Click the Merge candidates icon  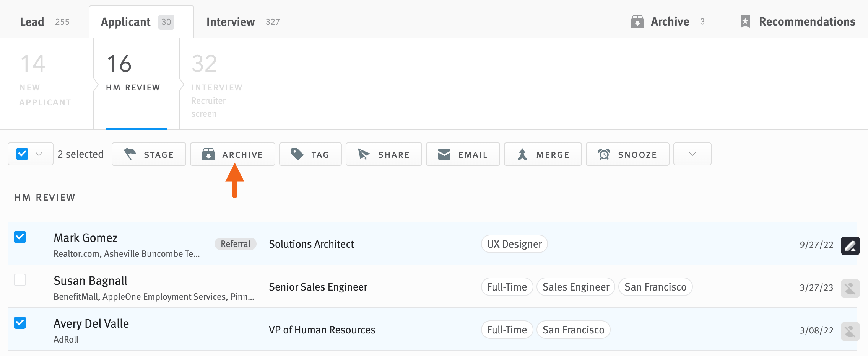pos(523,154)
